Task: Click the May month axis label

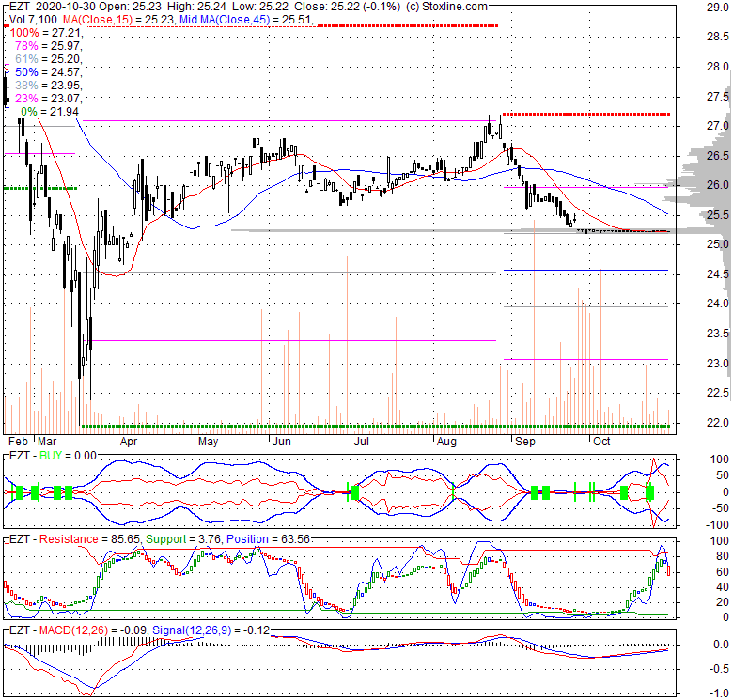Action: tap(208, 442)
